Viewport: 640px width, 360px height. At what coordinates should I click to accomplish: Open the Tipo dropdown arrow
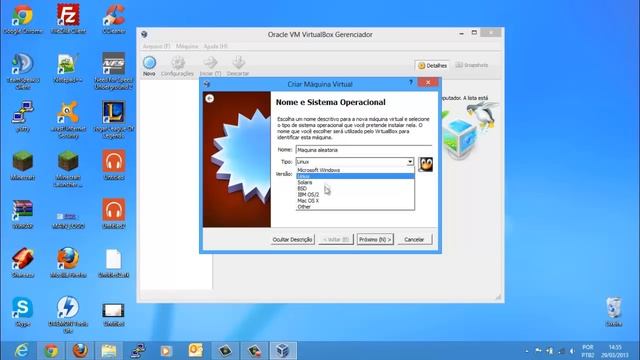(410, 162)
